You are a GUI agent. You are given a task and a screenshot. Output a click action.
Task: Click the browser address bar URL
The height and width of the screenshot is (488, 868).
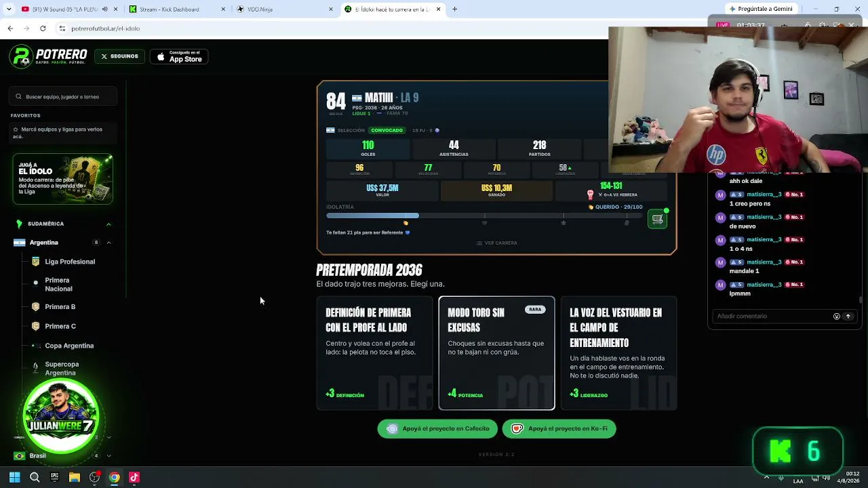106,28
